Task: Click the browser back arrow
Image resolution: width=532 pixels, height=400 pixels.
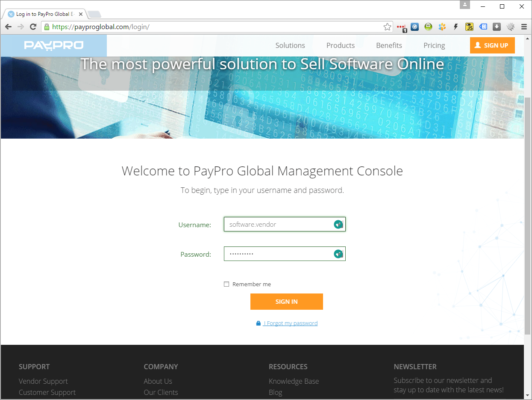Action: [8, 27]
